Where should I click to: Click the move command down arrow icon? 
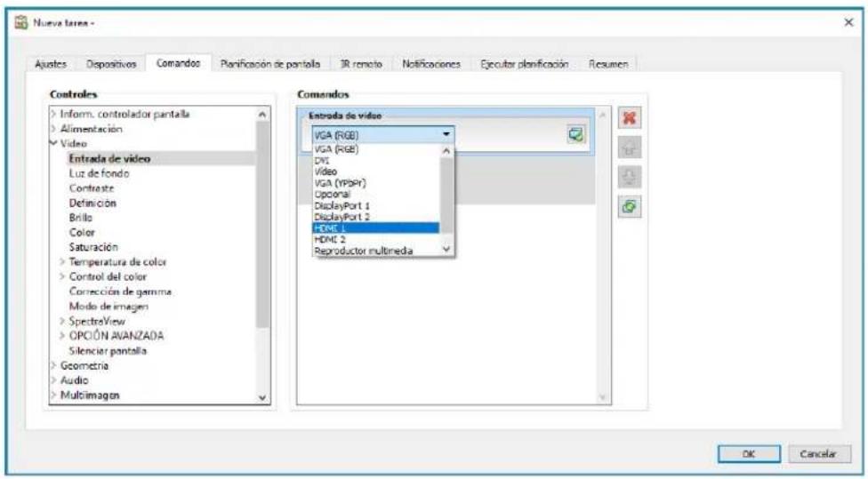tap(630, 177)
